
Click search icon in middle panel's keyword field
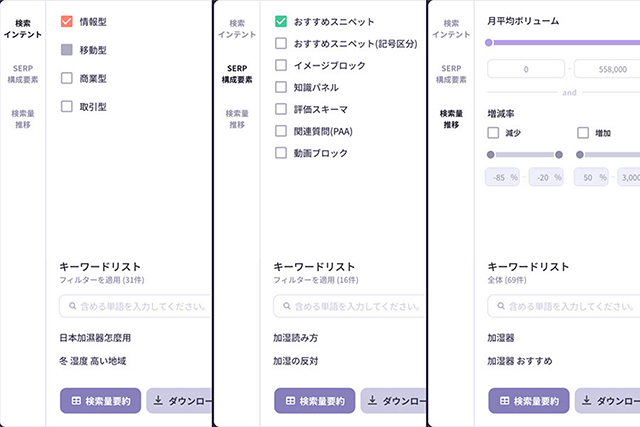284,306
